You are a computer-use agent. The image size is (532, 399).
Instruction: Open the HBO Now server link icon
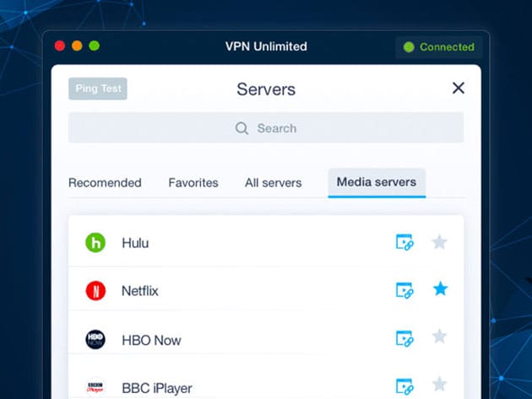point(404,339)
